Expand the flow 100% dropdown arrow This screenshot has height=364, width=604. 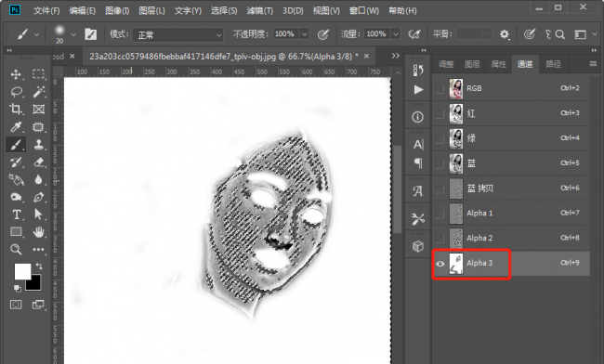click(x=396, y=34)
